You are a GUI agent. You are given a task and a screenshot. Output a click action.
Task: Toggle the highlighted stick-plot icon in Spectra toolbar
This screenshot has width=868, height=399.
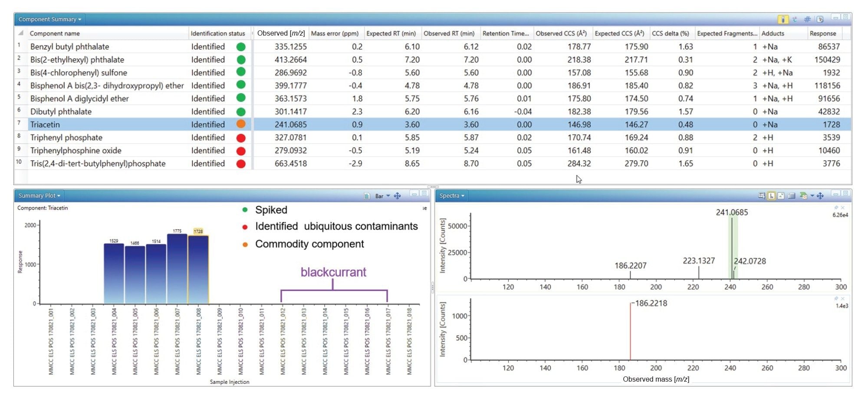point(771,196)
